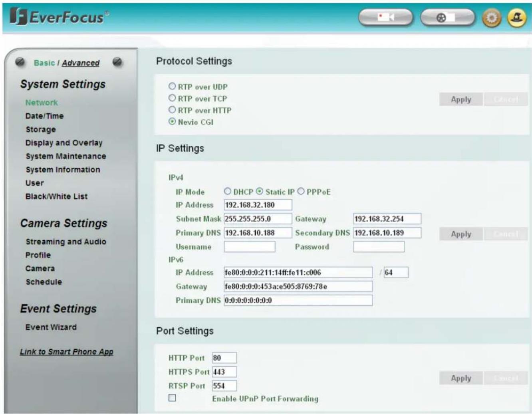Open User settings page
The height and width of the screenshot is (414, 532).
click(x=35, y=183)
